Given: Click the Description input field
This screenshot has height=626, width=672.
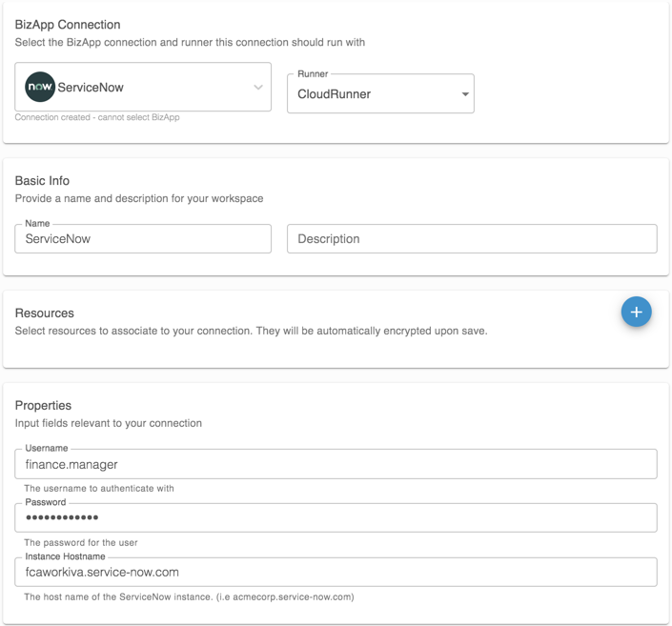Looking at the screenshot, I should [472, 238].
